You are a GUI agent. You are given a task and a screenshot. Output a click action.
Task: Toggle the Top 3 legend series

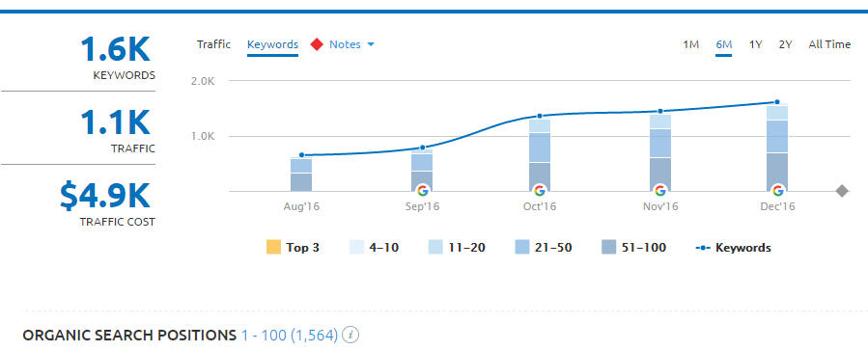click(x=293, y=247)
